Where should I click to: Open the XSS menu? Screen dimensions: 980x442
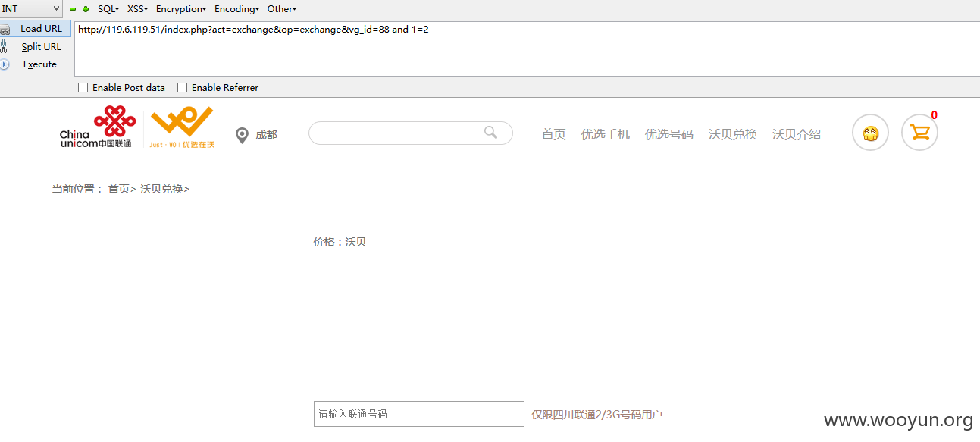tap(137, 9)
